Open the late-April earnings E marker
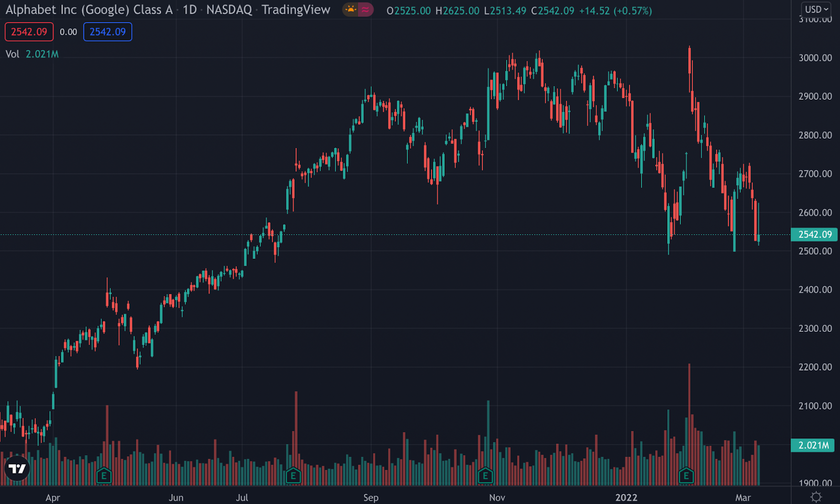This screenshot has height=504, width=840. click(104, 476)
